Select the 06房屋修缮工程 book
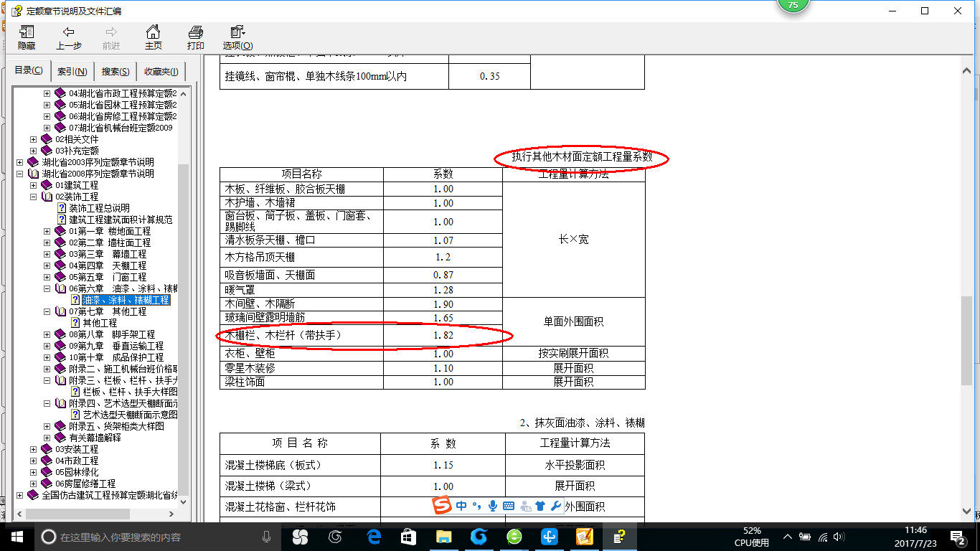Viewport: 980px width, 551px height. tap(85, 484)
